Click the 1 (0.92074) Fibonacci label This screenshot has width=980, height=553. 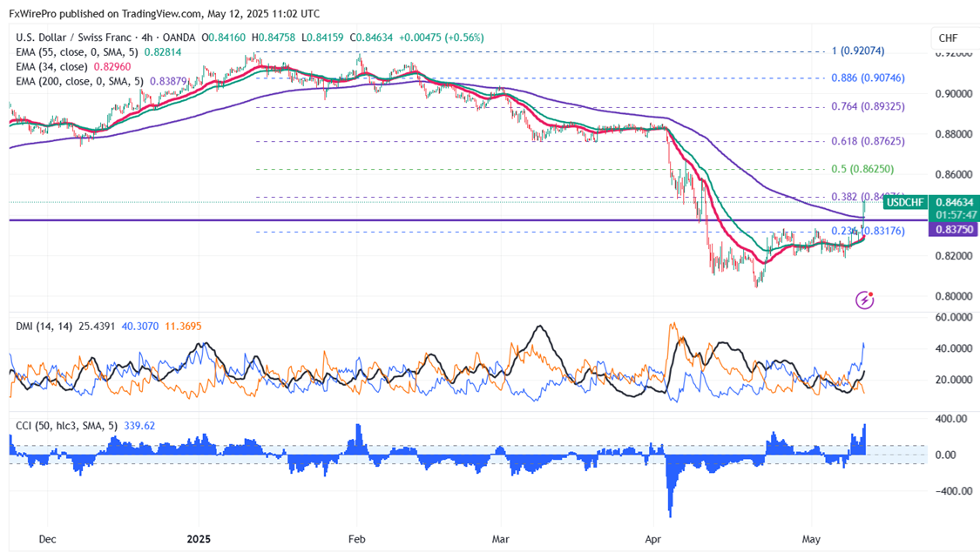point(858,51)
